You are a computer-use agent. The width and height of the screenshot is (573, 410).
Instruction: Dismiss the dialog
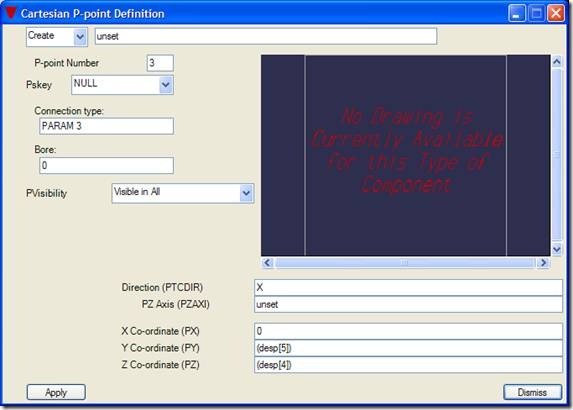coord(532,392)
